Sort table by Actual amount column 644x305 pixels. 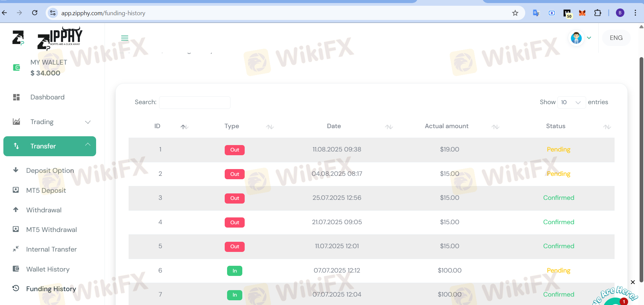point(495,127)
